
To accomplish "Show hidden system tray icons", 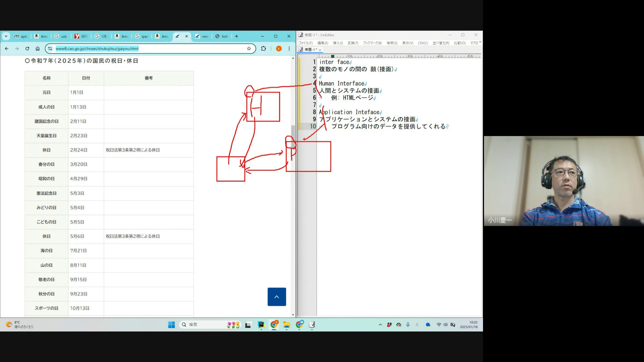I will click(380, 324).
